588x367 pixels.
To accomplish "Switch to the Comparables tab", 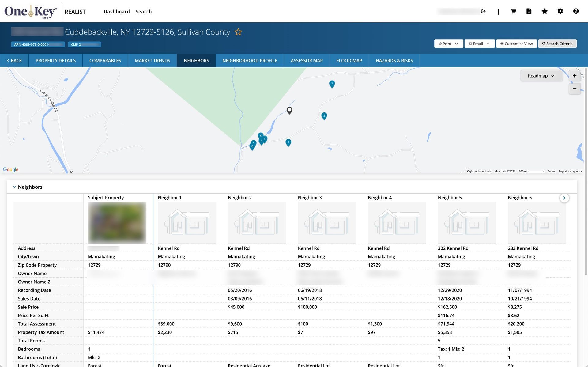I will coord(105,61).
